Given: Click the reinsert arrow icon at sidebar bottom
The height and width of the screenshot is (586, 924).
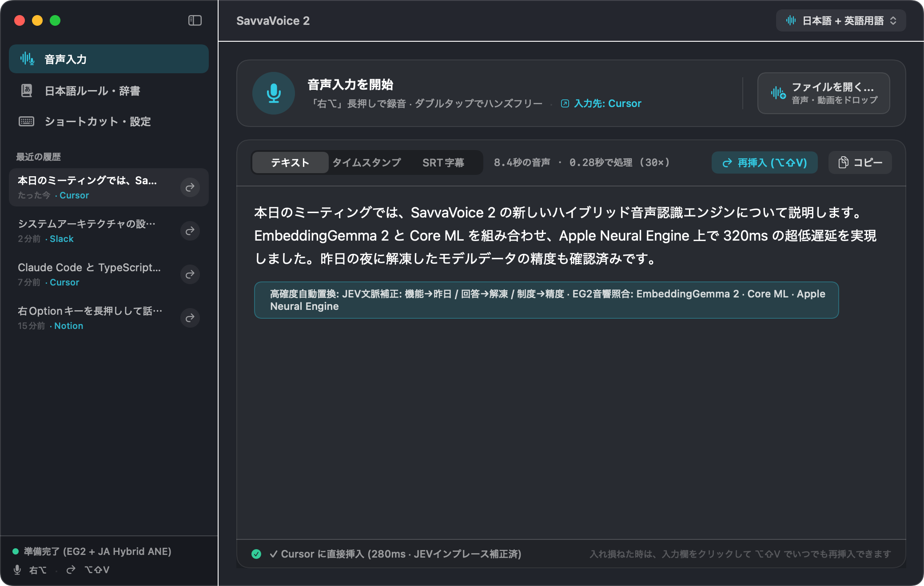Looking at the screenshot, I should pyautogui.click(x=71, y=570).
